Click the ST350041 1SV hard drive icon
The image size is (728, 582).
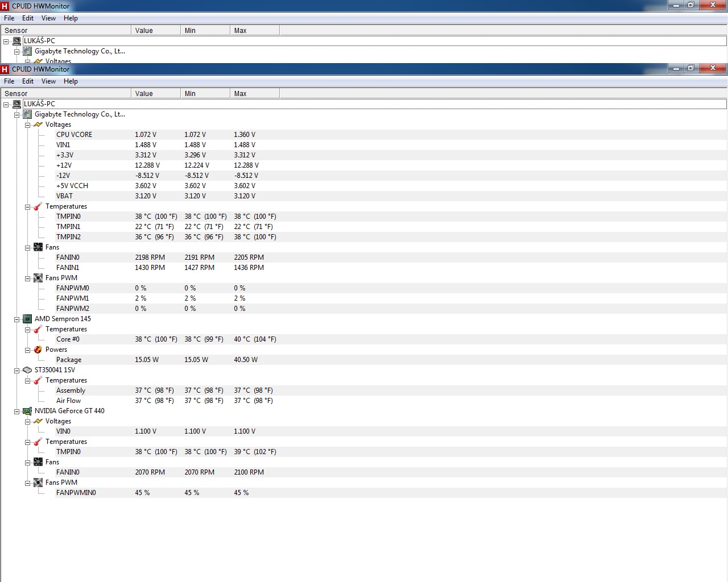click(27, 370)
